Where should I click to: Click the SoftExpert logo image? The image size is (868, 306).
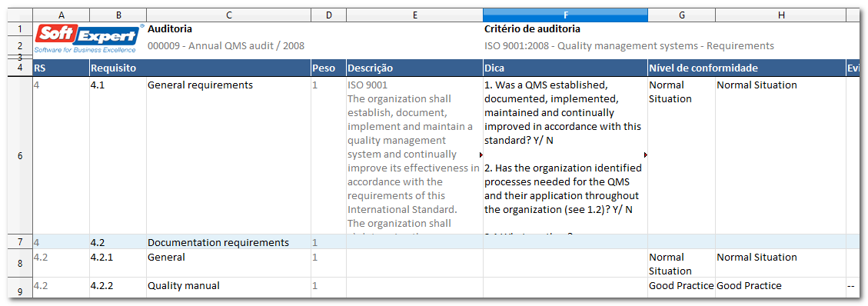coord(88,38)
